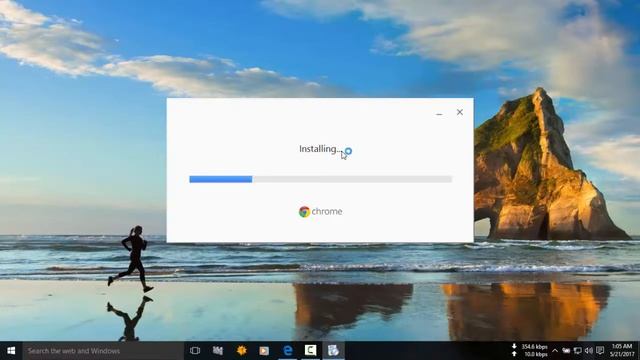
Task: Launch the orange sun-shaped taskbar app
Action: coord(241,351)
